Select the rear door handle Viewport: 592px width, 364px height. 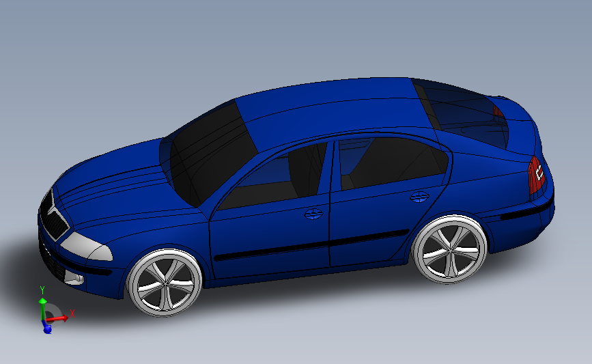[x=419, y=197]
